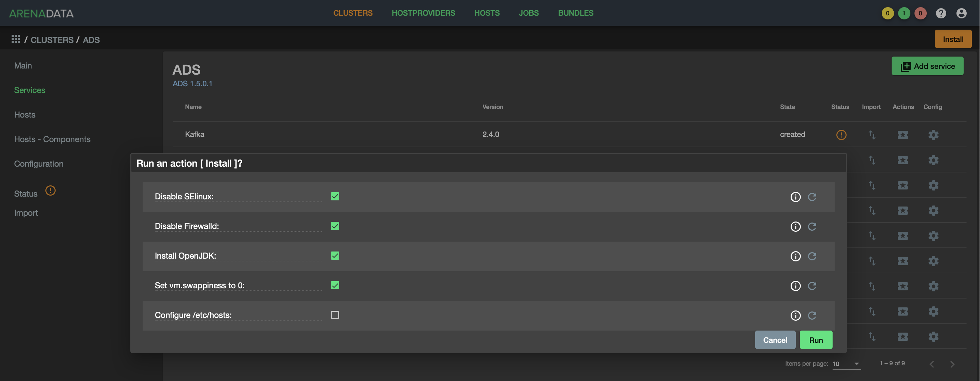The width and height of the screenshot is (980, 381).
Task: Click the red failed counter badge
Action: click(x=920, y=13)
